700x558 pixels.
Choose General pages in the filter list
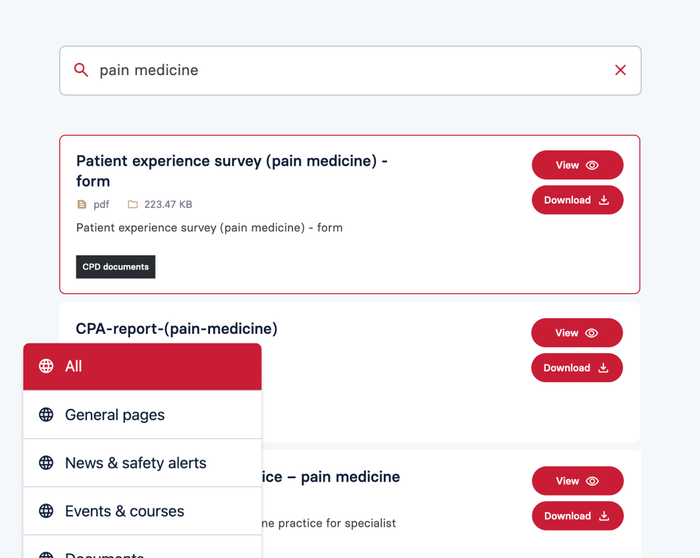(115, 414)
